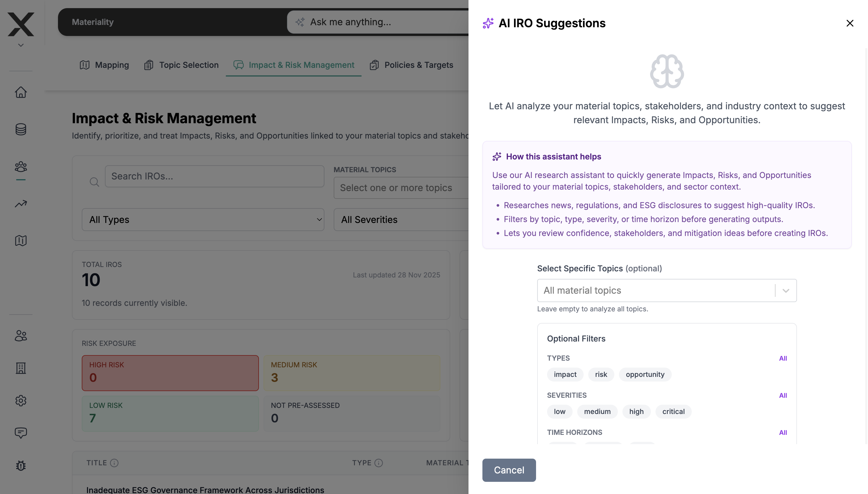Switch to the Topic Selection tab
The width and height of the screenshot is (868, 494).
[181, 65]
